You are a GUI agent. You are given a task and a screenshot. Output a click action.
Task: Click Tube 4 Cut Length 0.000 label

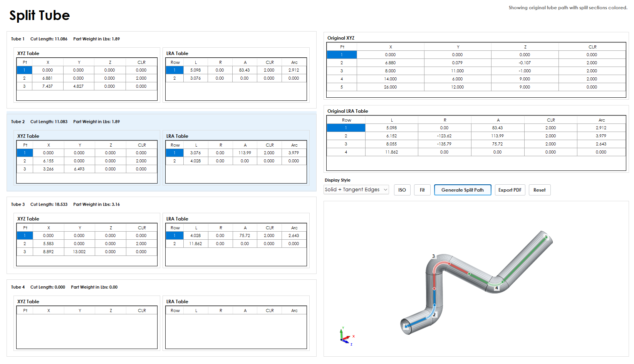[x=48, y=287]
